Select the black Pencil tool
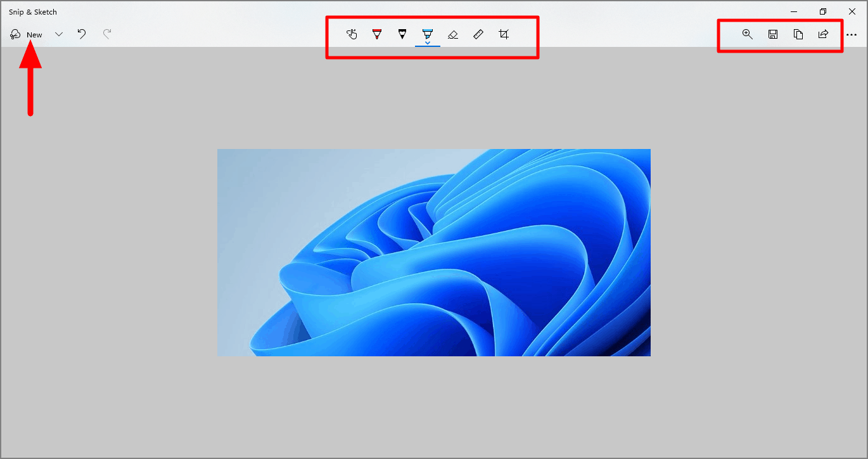The image size is (868, 459). tap(402, 34)
